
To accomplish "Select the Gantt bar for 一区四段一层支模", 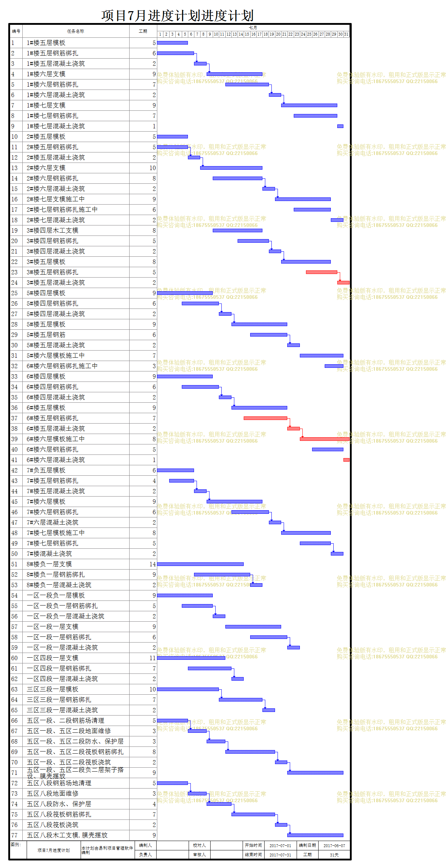I will [x=191, y=658].
